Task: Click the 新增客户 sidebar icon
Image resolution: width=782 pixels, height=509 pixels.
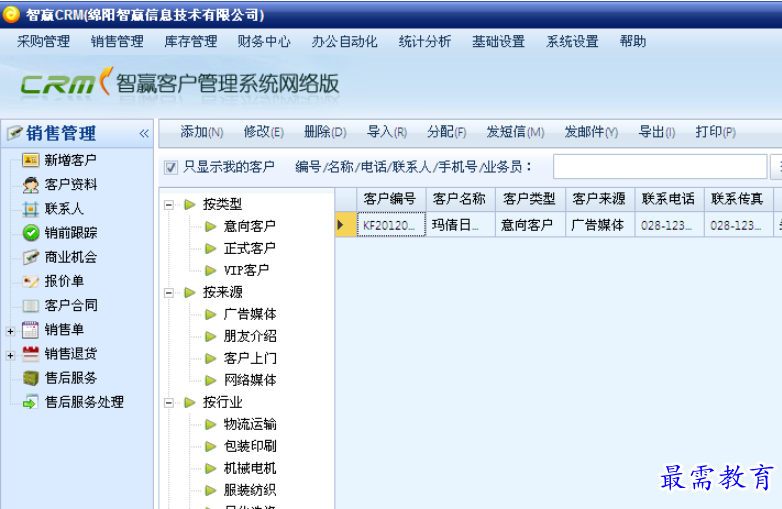Action: click(x=30, y=160)
